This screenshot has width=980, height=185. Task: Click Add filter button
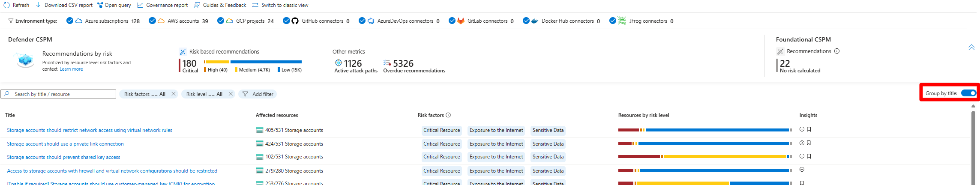258,94
